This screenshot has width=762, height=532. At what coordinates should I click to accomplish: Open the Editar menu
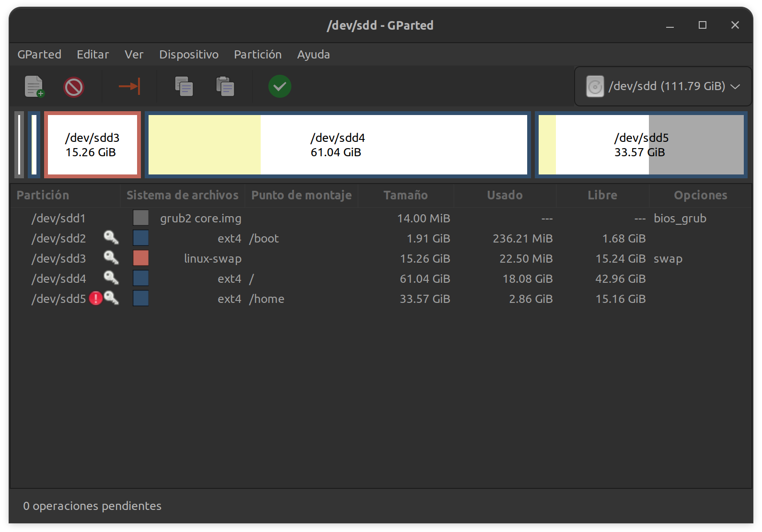(93, 55)
